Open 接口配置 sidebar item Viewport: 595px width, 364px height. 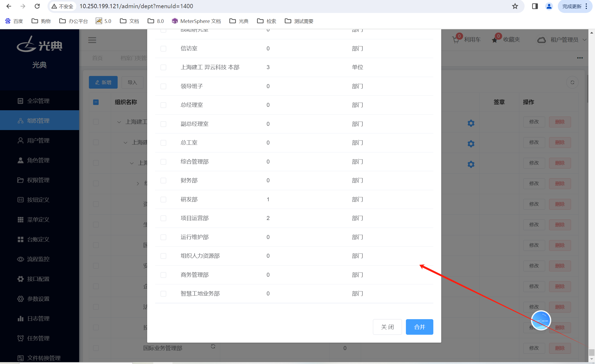coord(40,279)
